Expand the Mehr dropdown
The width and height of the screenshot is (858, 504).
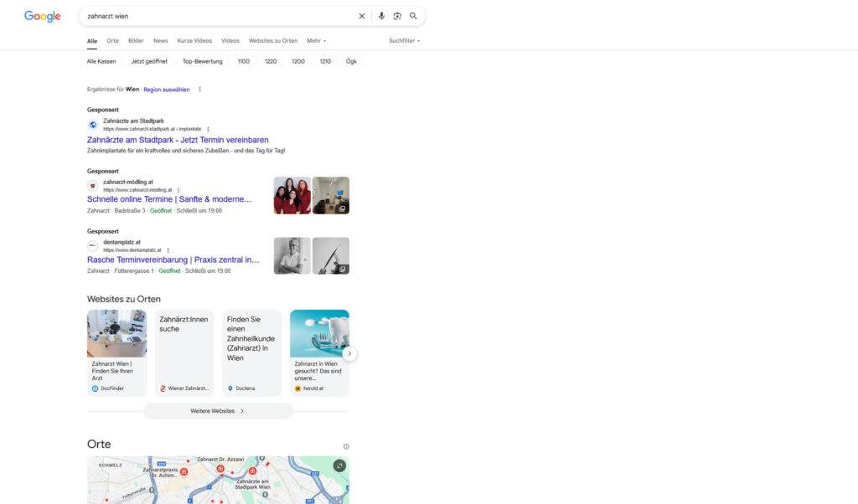click(316, 41)
